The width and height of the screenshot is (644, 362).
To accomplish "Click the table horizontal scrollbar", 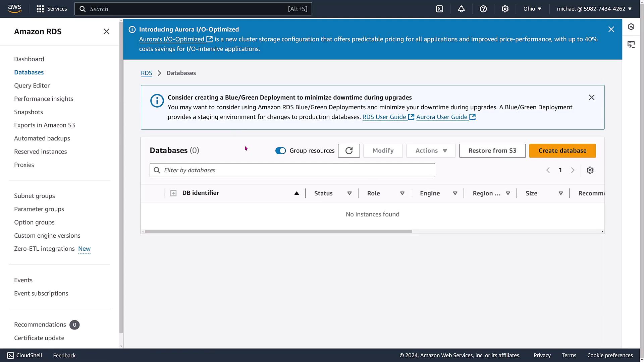I will [278, 232].
